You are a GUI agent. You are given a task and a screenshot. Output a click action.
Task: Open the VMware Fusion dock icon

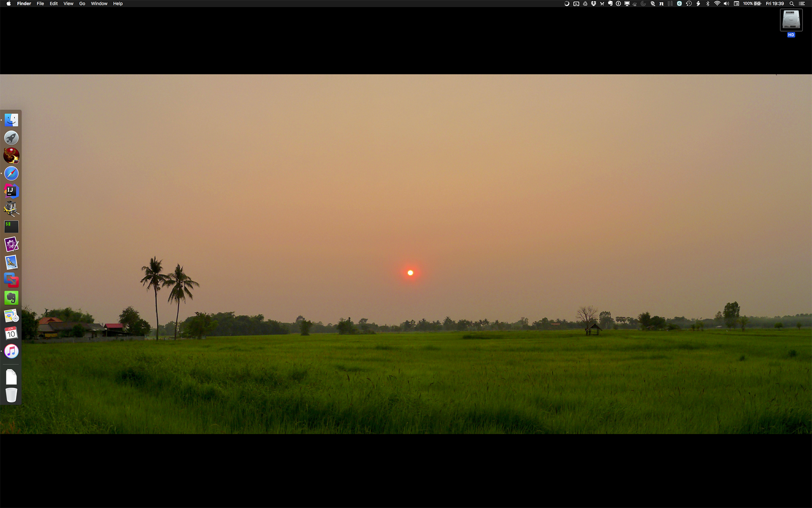point(11,280)
